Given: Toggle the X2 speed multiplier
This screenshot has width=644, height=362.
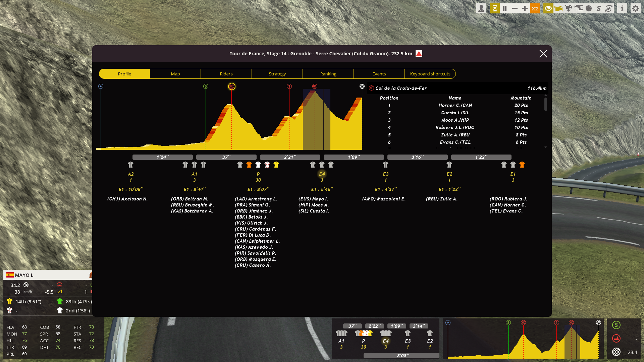Looking at the screenshot, I should pos(535,8).
